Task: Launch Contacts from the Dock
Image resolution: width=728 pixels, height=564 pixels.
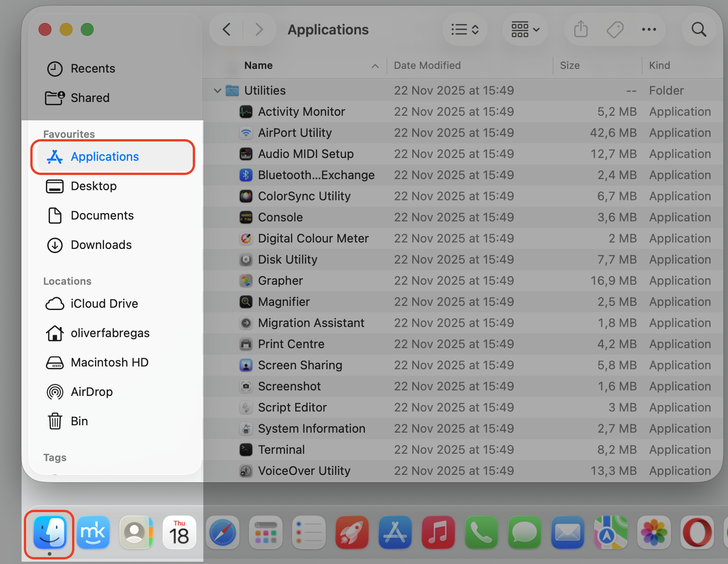Action: [136, 533]
